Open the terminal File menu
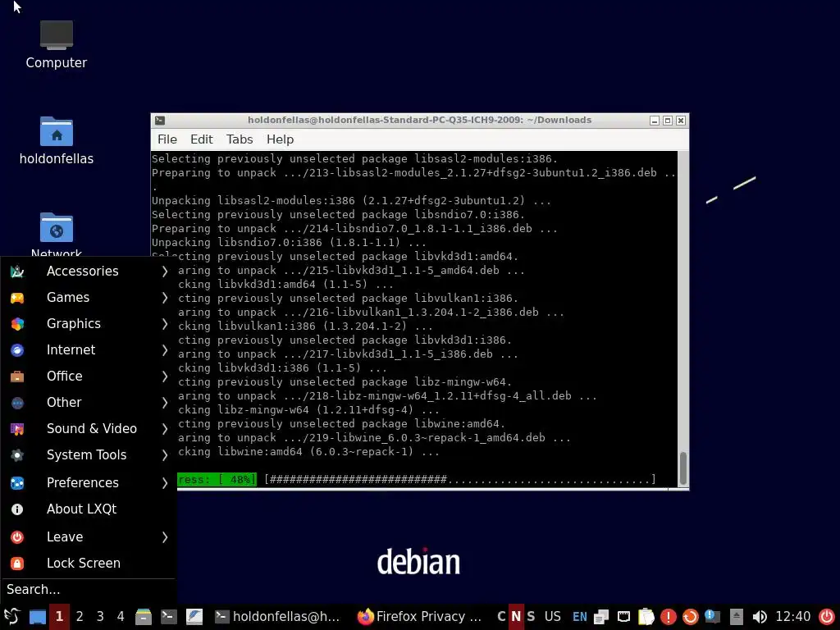This screenshot has width=840, height=630. (167, 139)
